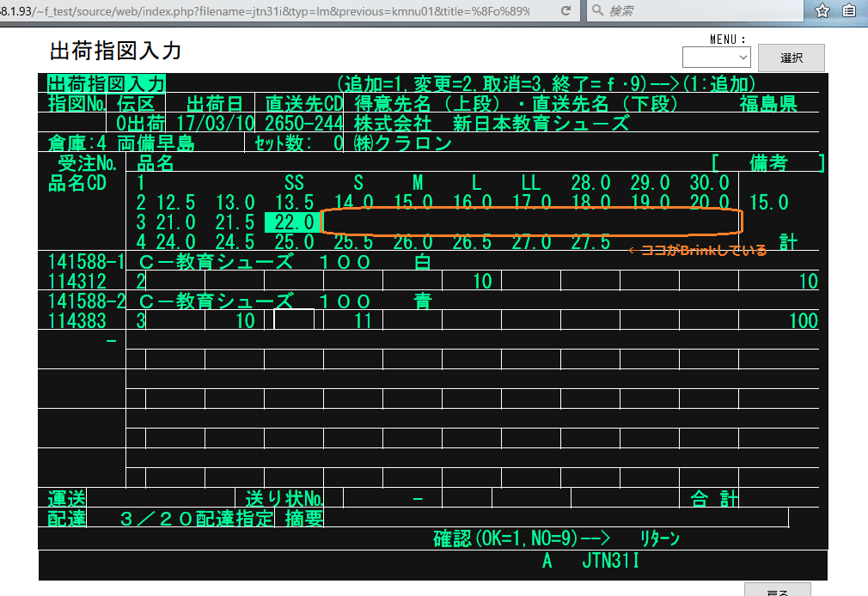Click the highlighted 出荷指図入力 screen title
The width and height of the screenshot is (868, 596).
pyautogui.click(x=107, y=83)
